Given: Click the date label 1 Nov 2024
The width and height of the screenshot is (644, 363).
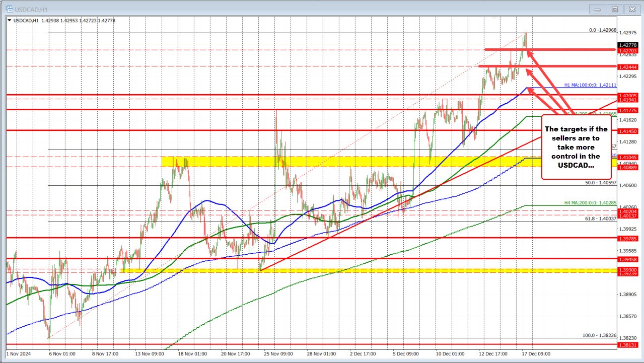Looking at the screenshot, I should point(19,354).
